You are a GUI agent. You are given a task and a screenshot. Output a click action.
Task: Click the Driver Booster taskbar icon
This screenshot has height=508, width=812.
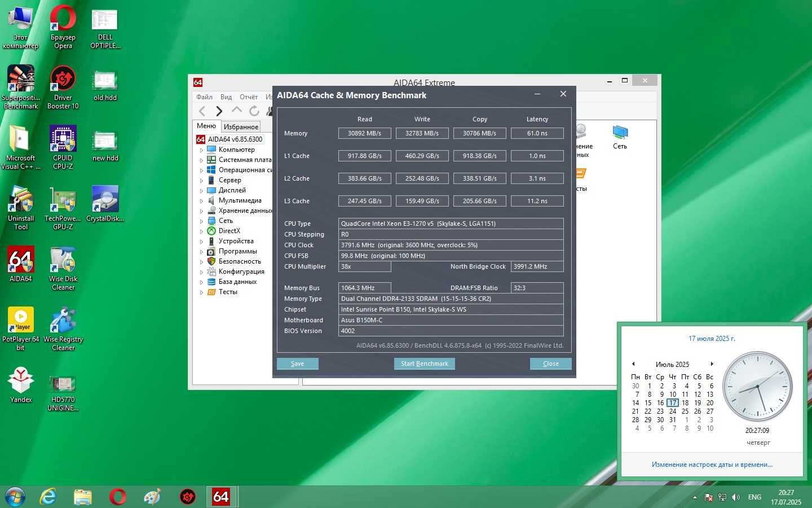coord(187,497)
